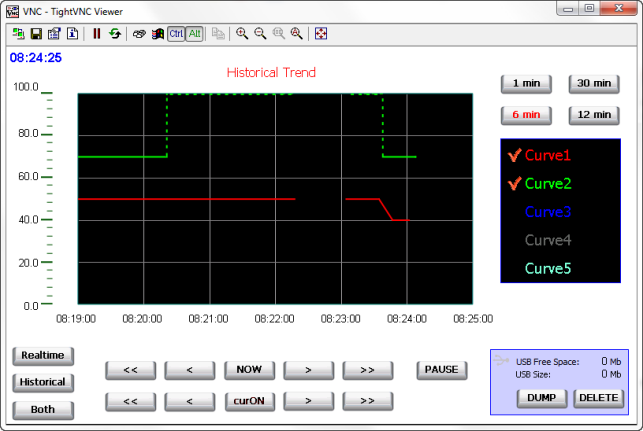The width and height of the screenshot is (643, 431).
Task: Zoom in using the magnifier plus icon
Action: point(242,33)
